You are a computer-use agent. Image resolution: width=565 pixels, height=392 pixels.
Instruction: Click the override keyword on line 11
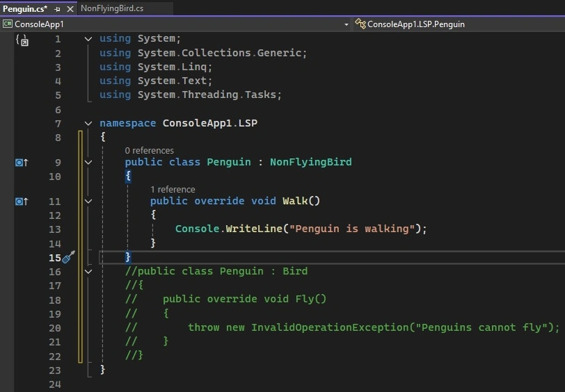(219, 201)
